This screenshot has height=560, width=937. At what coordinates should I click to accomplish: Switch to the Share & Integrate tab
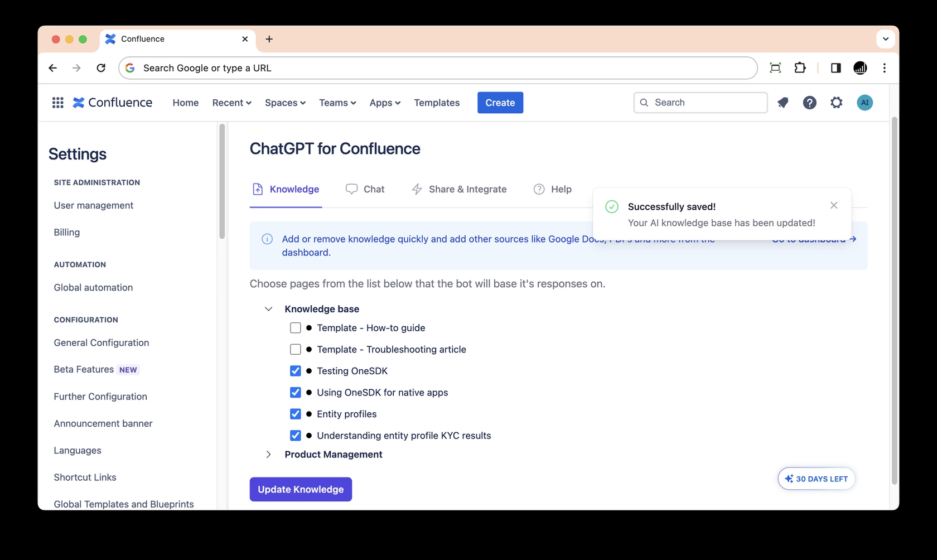click(459, 189)
